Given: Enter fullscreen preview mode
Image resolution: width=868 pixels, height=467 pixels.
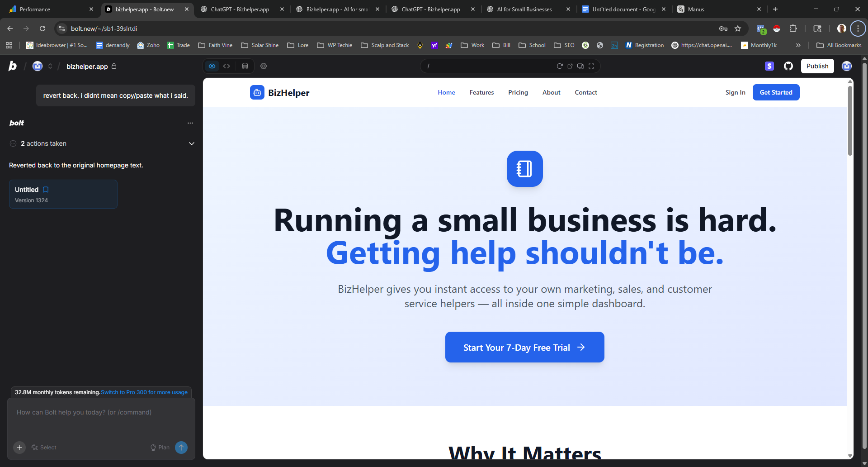Looking at the screenshot, I should pos(591,66).
